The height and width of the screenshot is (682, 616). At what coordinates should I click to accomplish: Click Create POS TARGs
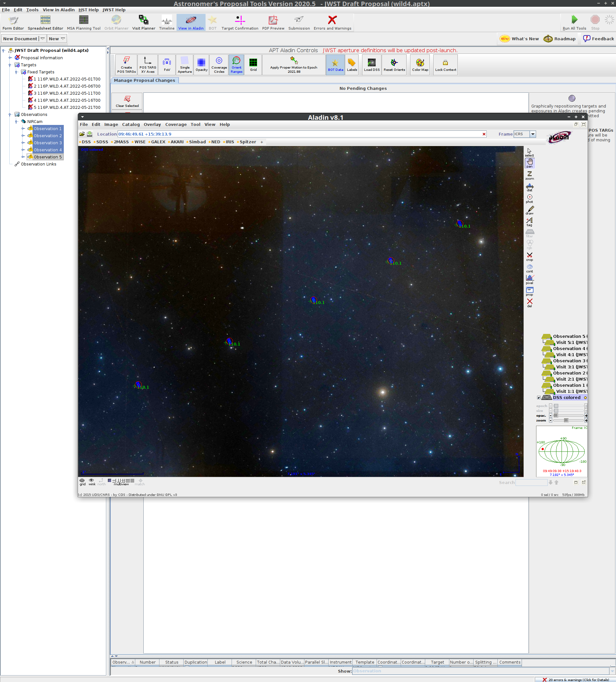click(126, 65)
